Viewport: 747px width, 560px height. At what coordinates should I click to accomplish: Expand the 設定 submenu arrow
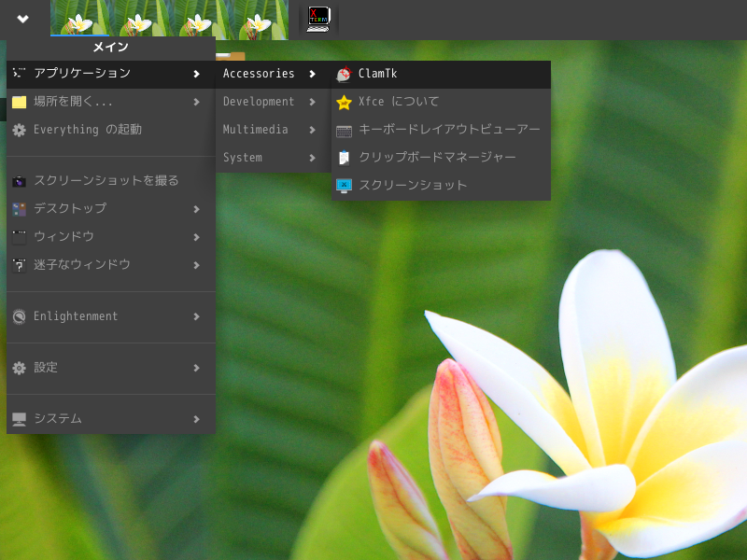(x=196, y=368)
